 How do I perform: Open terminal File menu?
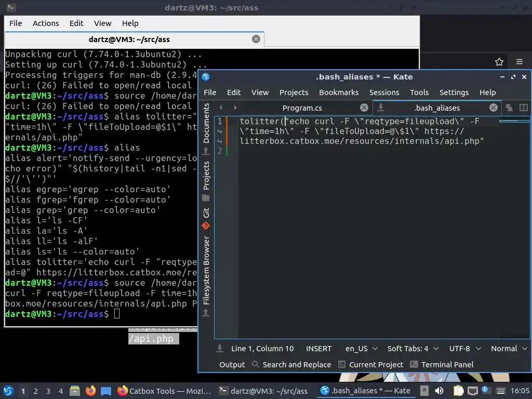[16, 23]
